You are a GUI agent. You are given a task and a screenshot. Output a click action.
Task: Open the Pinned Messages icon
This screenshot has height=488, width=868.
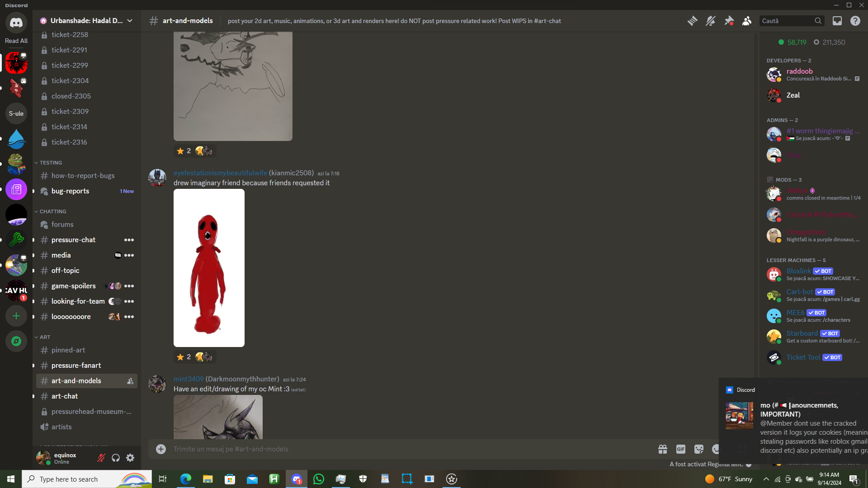coord(729,21)
